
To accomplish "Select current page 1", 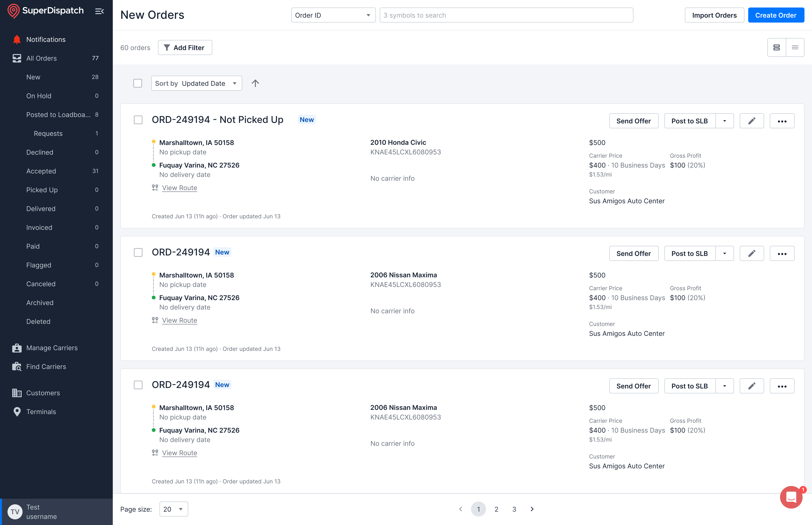I will (x=478, y=509).
